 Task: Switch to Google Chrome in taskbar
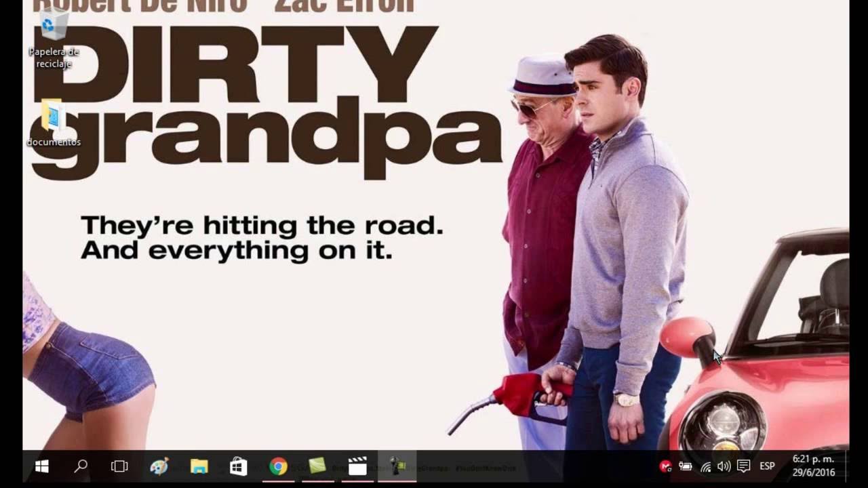click(x=278, y=466)
